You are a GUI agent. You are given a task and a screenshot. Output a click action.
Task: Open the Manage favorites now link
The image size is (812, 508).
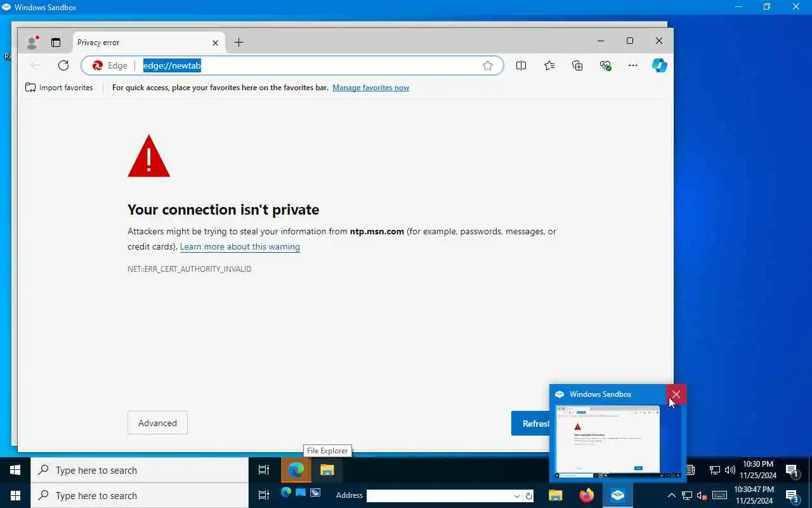click(370, 88)
